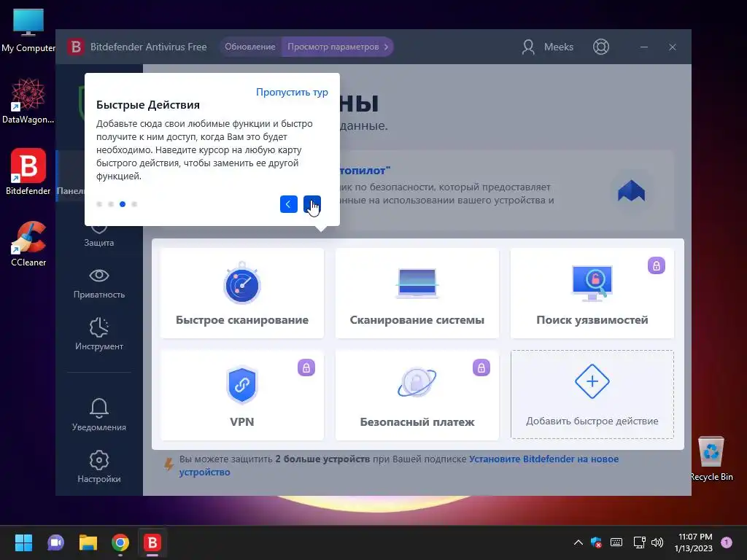Select the fourth tour progress dot
747x560 pixels.
134,204
